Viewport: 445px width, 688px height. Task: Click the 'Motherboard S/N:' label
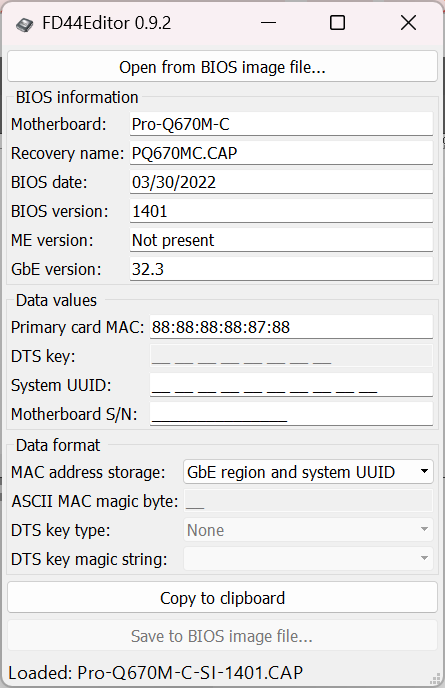(74, 414)
